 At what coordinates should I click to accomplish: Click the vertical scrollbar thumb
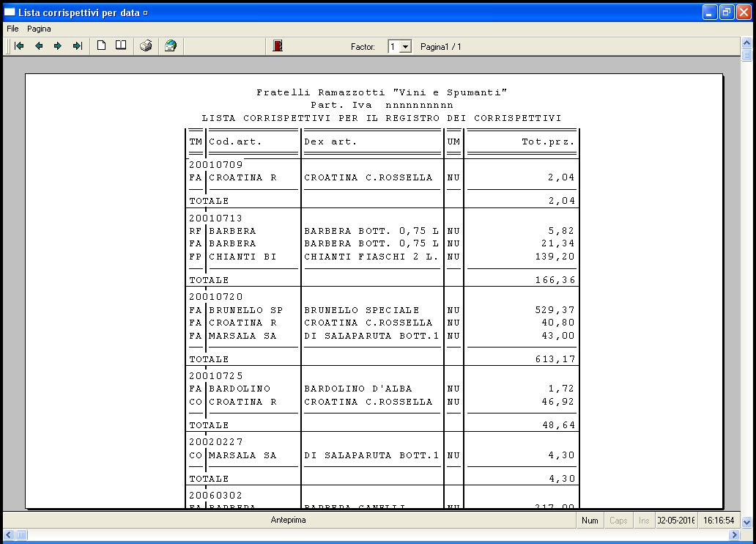tap(746, 54)
